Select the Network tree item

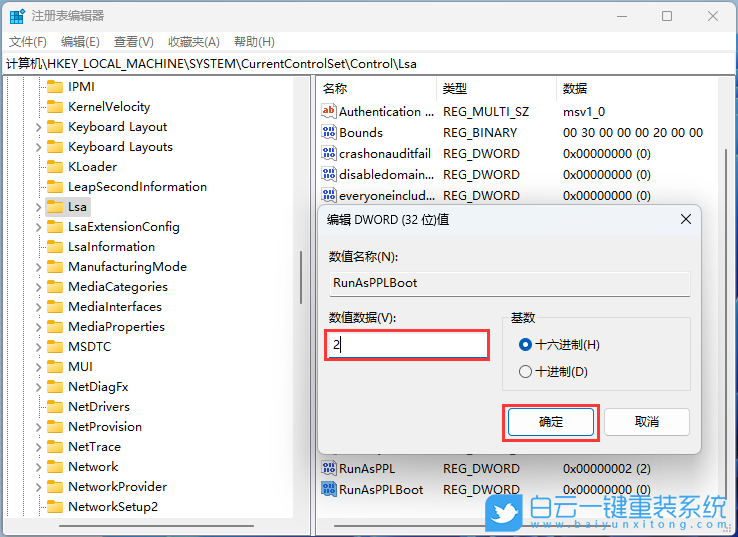click(93, 467)
